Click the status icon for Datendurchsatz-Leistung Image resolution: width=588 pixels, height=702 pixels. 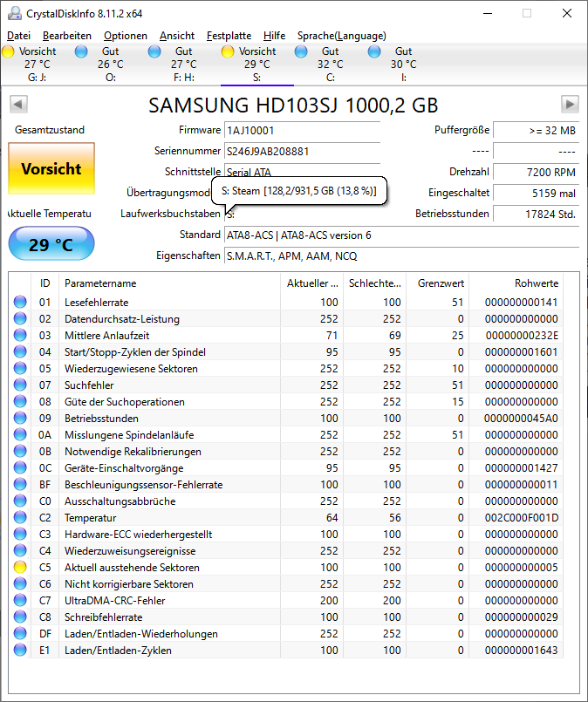pos(20,319)
